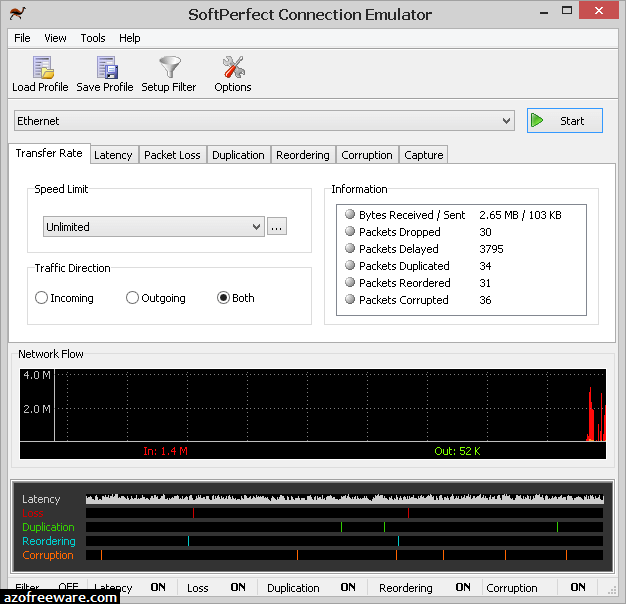Image resolution: width=626 pixels, height=604 pixels.
Task: Click the Loss timeline strip
Action: [345, 513]
